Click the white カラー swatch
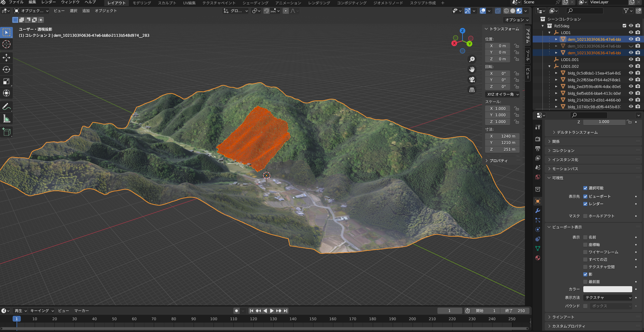 pos(607,289)
